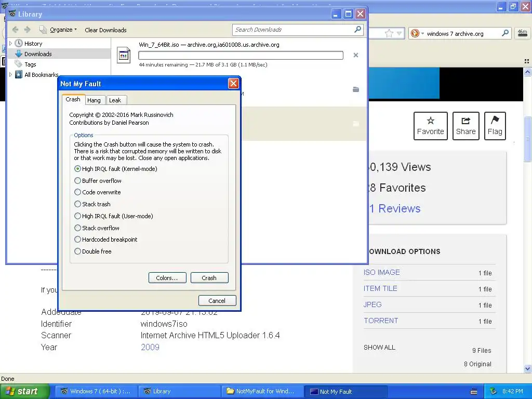Open the Organize dropdown in Library
This screenshot has height=399, width=532.
pos(63,30)
